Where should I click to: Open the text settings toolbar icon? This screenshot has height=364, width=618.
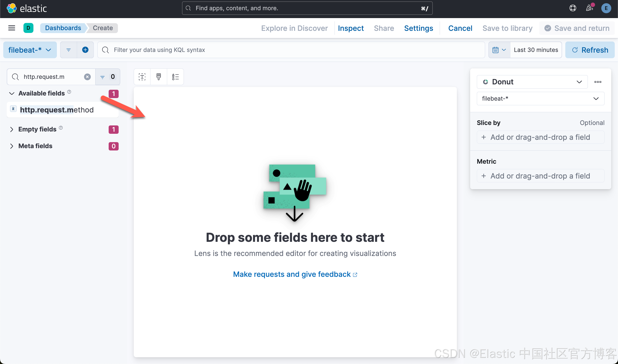coord(142,77)
